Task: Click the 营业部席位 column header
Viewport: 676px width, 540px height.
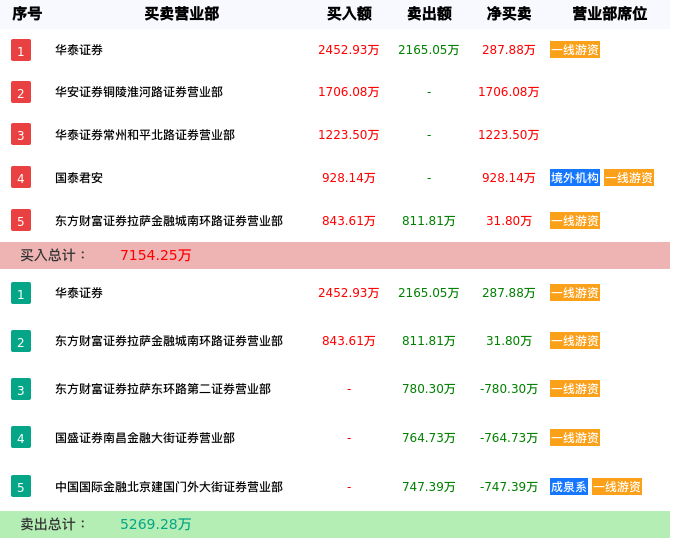Action: click(x=609, y=14)
